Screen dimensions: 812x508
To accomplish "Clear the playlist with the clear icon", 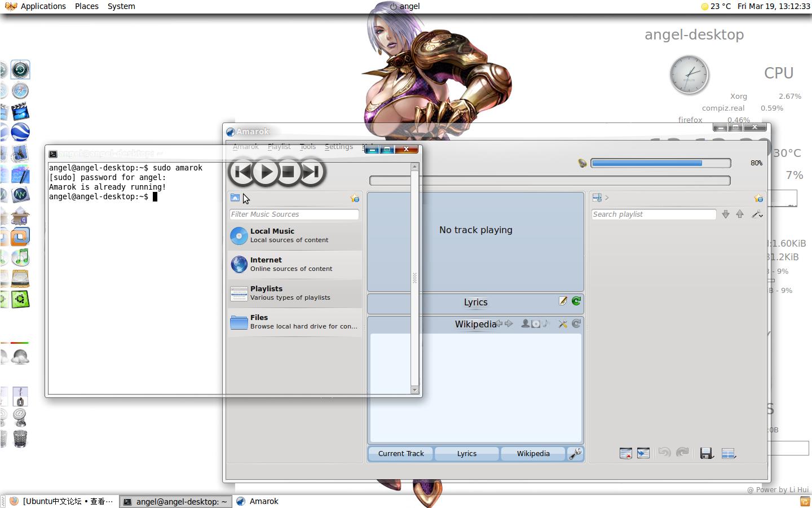I will pyautogui.click(x=625, y=453).
